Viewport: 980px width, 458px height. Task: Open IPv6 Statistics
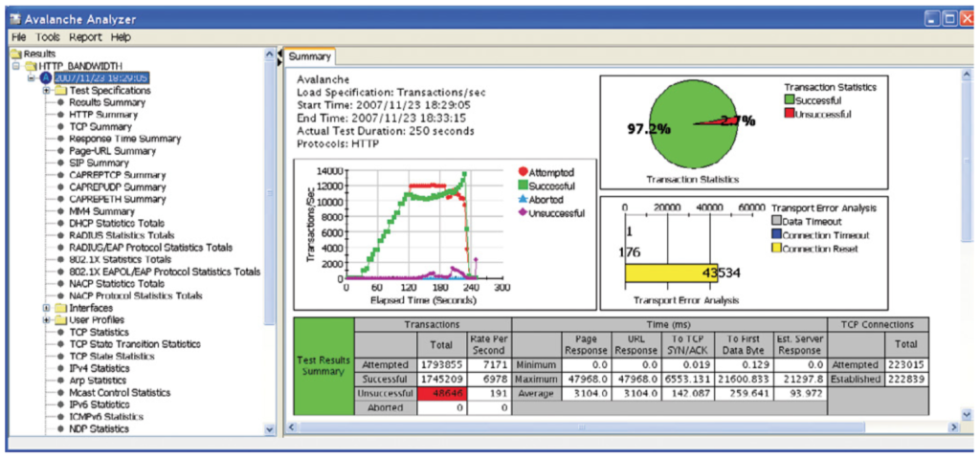[99, 404]
